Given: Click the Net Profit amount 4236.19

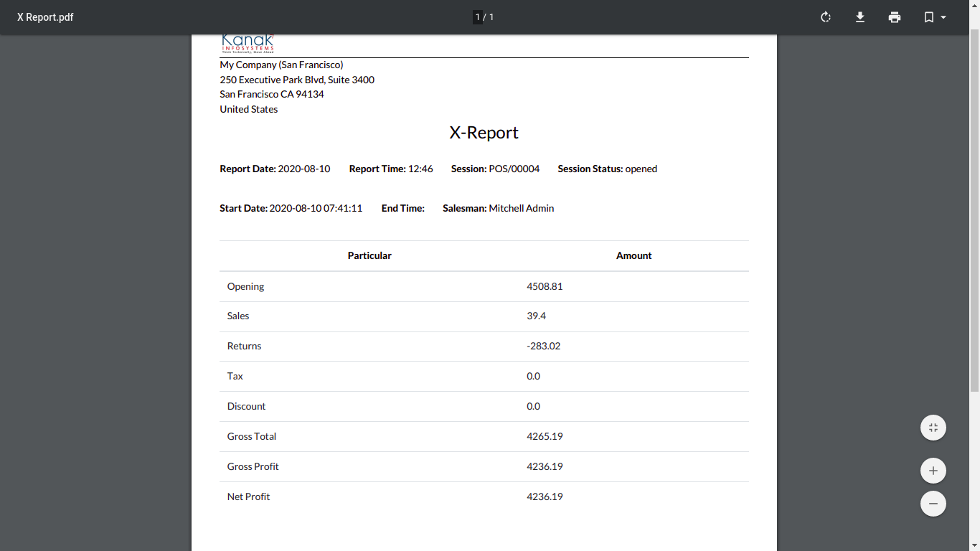Looking at the screenshot, I should 545,496.
